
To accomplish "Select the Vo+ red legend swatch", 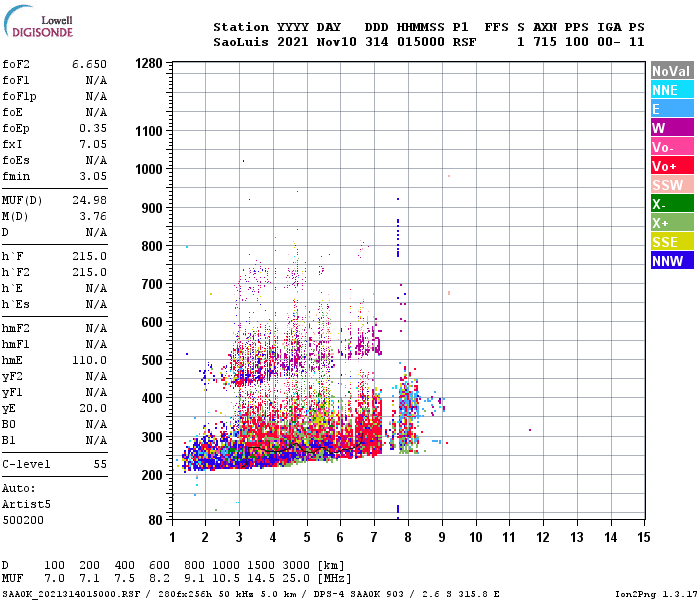I will tap(672, 166).
